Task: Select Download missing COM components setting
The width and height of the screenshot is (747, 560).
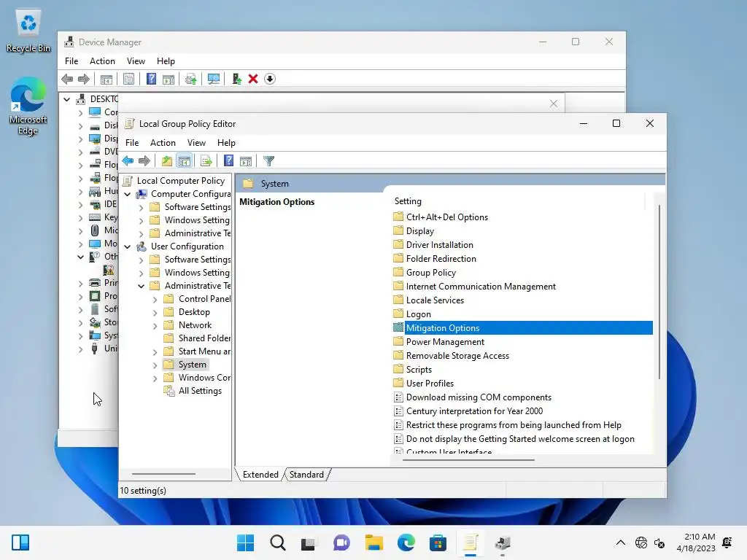Action: (479, 397)
